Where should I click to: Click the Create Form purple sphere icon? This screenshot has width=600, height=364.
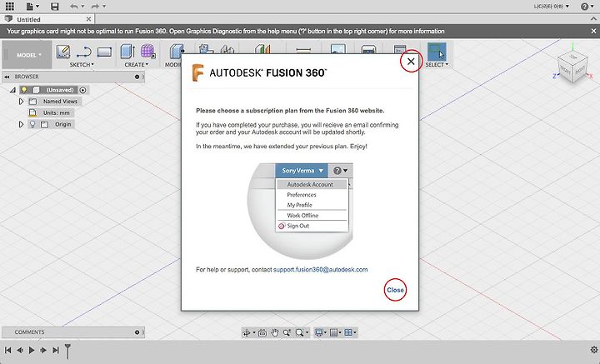[147, 52]
